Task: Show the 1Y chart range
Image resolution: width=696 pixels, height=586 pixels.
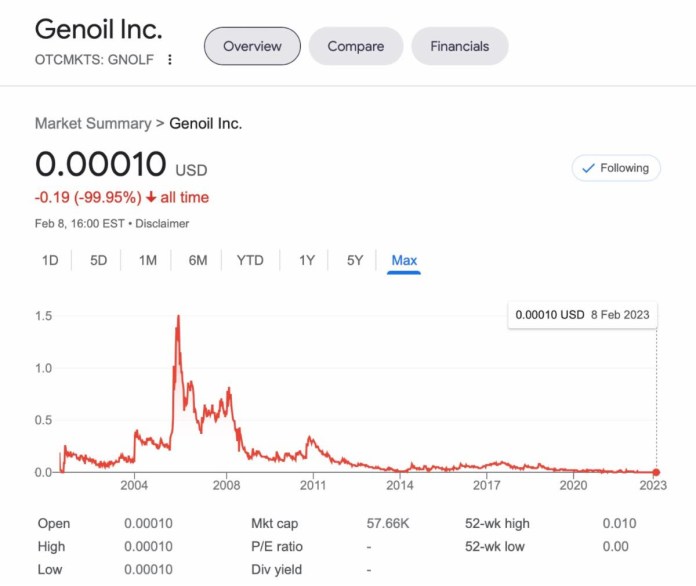Action: coord(307,260)
